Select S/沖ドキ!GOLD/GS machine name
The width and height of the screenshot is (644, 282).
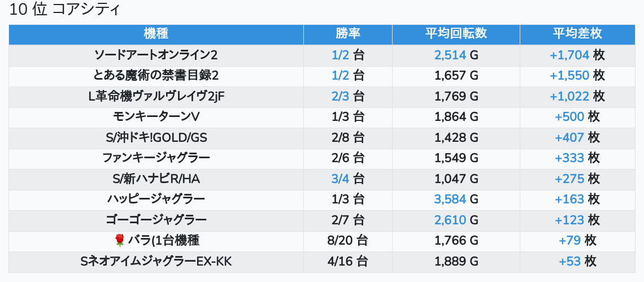coord(156,137)
